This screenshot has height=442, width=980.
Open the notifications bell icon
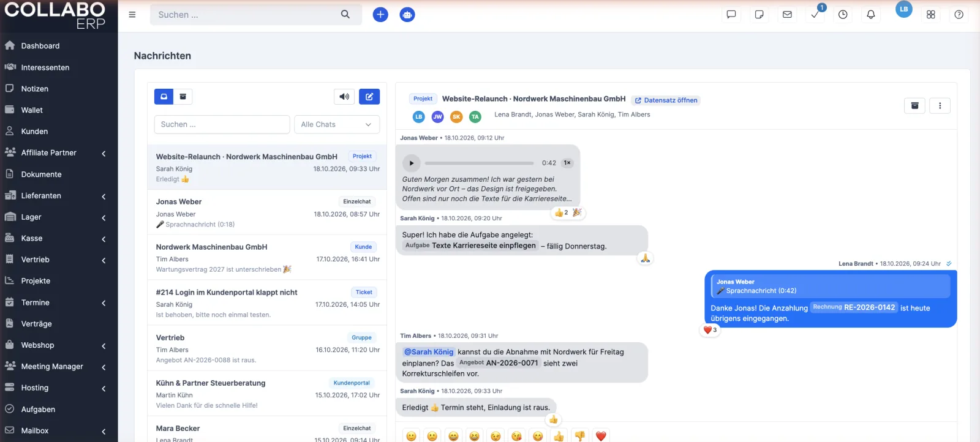871,15
